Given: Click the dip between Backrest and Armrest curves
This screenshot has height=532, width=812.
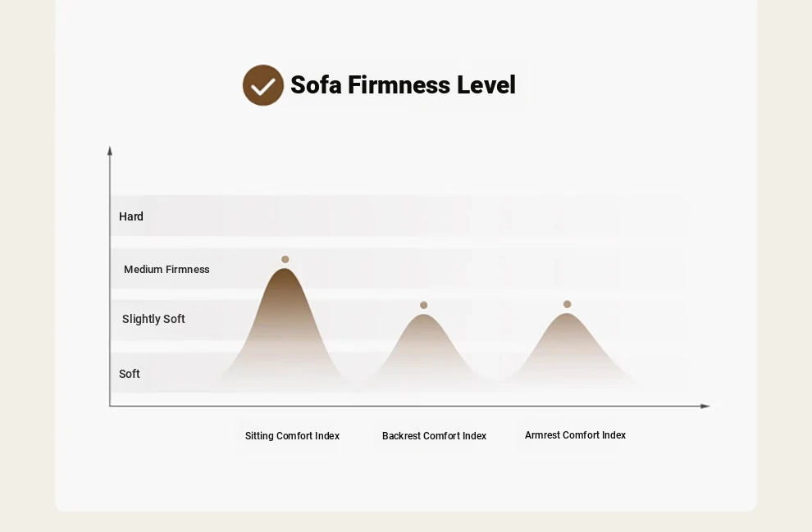Looking at the screenshot, I should click(x=495, y=380).
